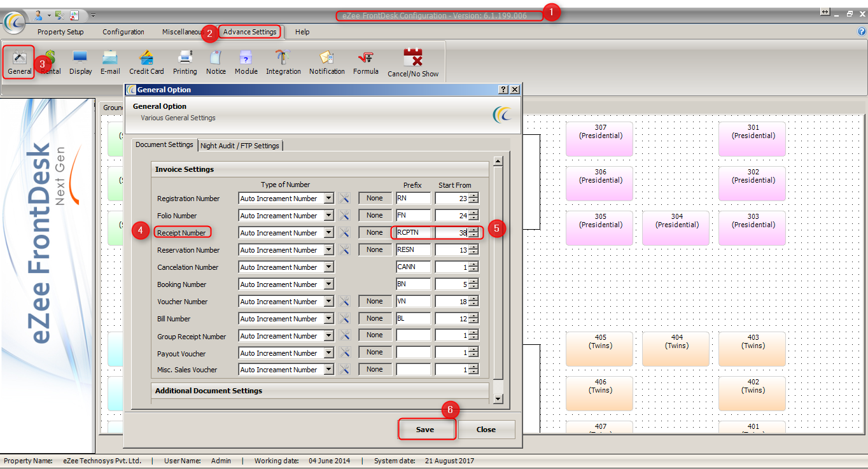This screenshot has height=469, width=868.
Task: Click Reservation Number tools icon
Action: 344,249
